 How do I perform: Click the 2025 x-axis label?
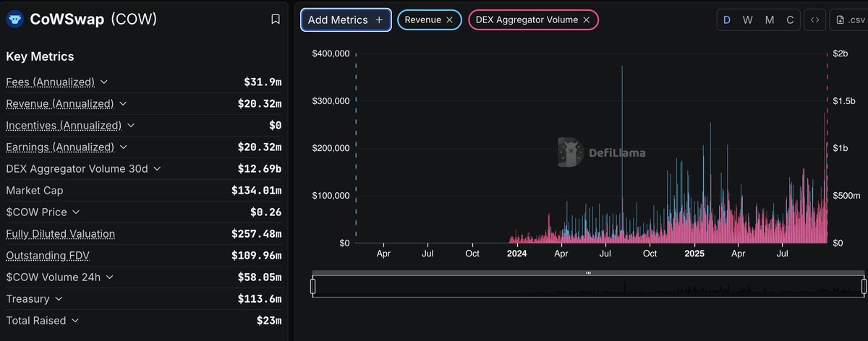[x=694, y=254]
